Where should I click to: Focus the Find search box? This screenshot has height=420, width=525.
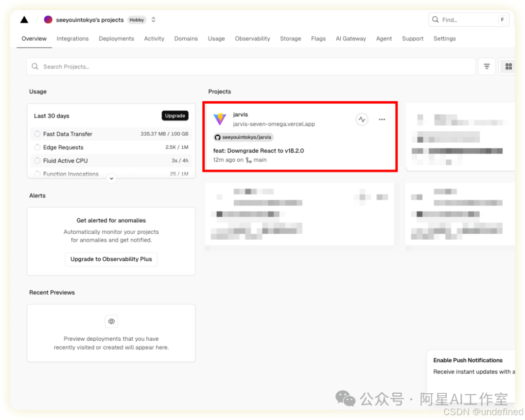pos(469,20)
